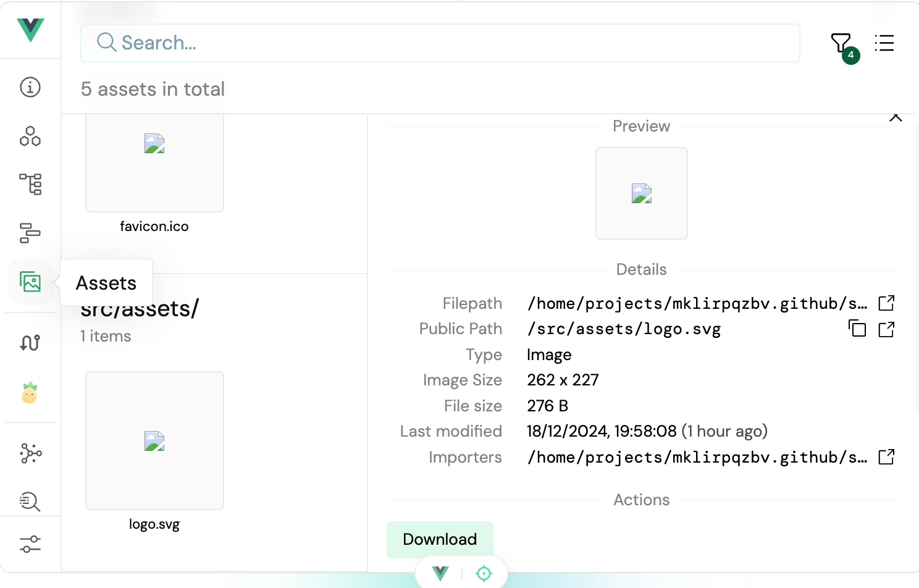Open the Inspect search icon
The height and width of the screenshot is (588, 919).
click(30, 502)
